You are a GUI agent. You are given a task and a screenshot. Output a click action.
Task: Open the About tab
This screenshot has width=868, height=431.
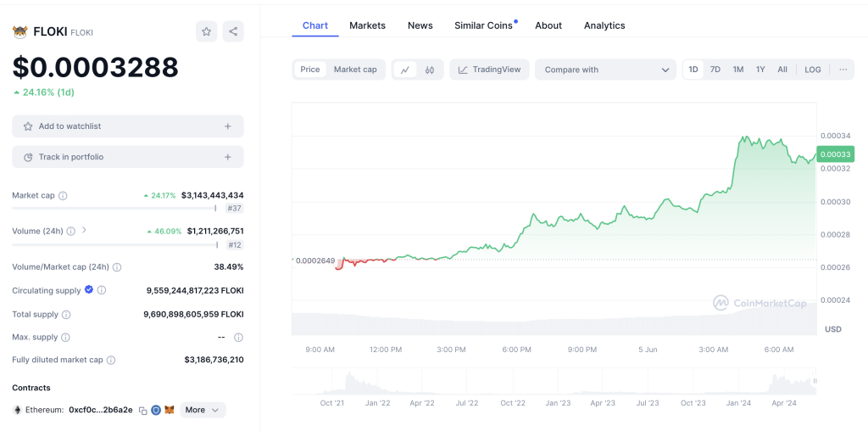coord(548,25)
